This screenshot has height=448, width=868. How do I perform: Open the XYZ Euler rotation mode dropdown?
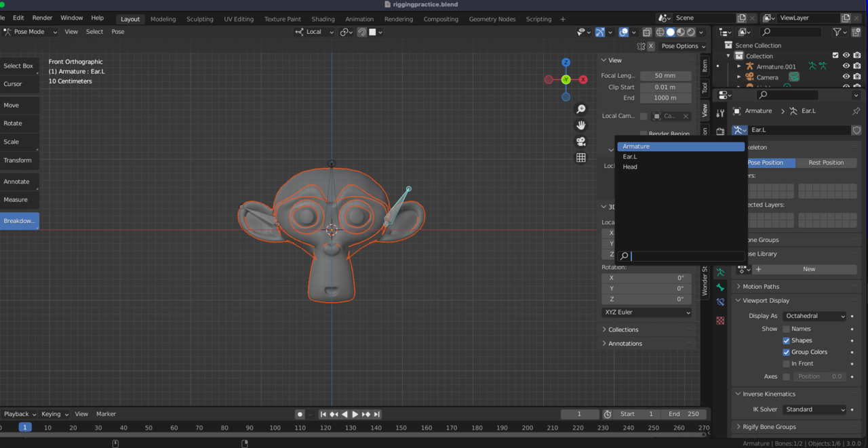click(646, 312)
